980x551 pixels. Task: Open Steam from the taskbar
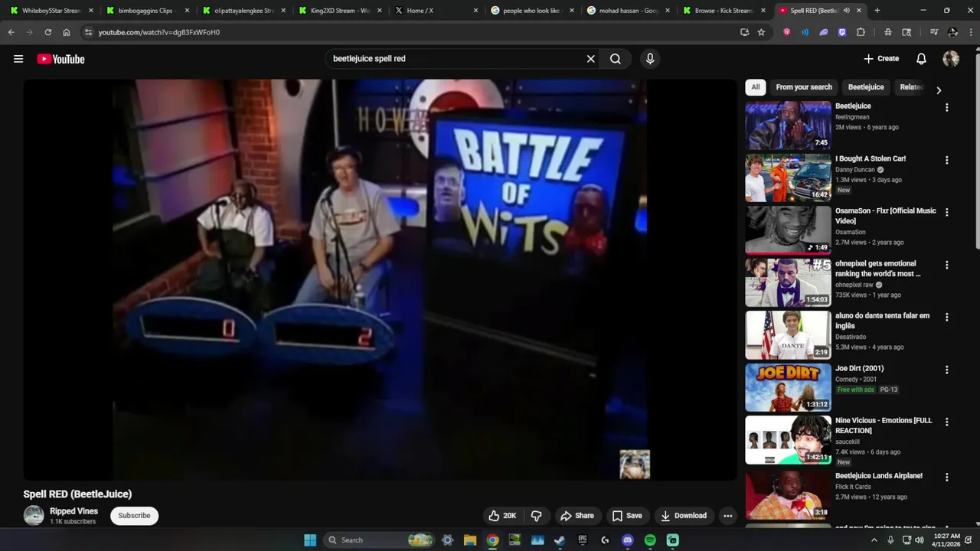[560, 540]
